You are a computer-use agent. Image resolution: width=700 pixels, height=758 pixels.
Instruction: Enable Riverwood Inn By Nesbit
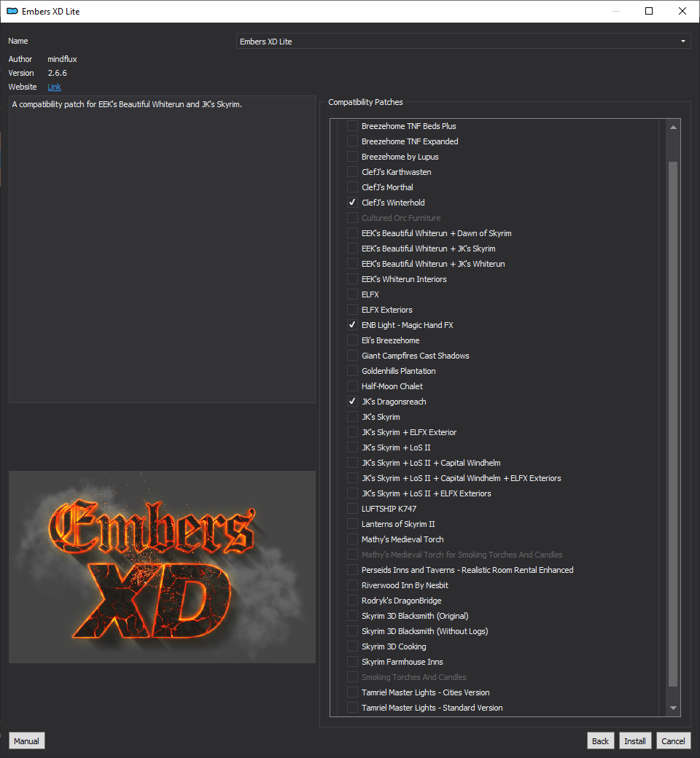[x=353, y=585]
